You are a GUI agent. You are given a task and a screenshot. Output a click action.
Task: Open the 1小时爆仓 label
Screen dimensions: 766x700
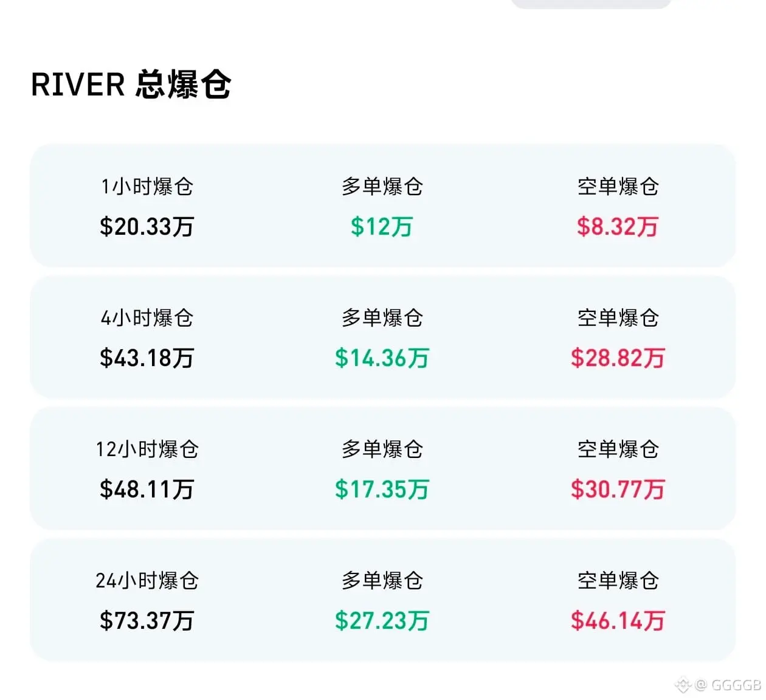[147, 187]
